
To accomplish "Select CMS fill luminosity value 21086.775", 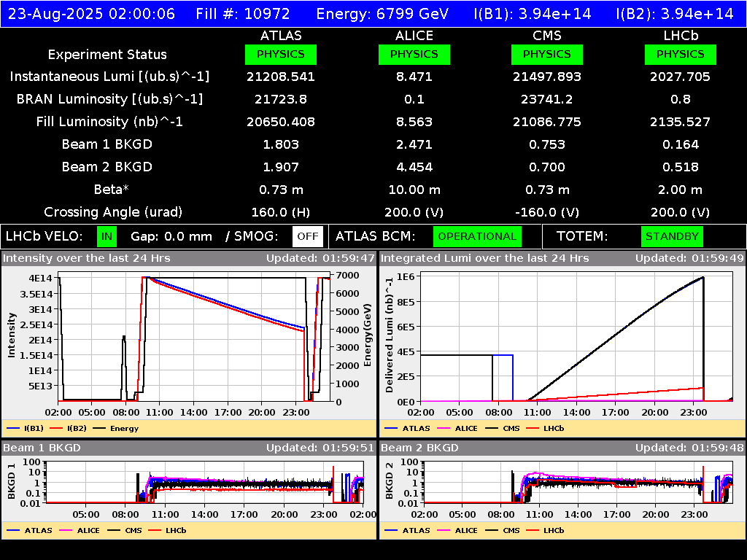I will [x=547, y=122].
